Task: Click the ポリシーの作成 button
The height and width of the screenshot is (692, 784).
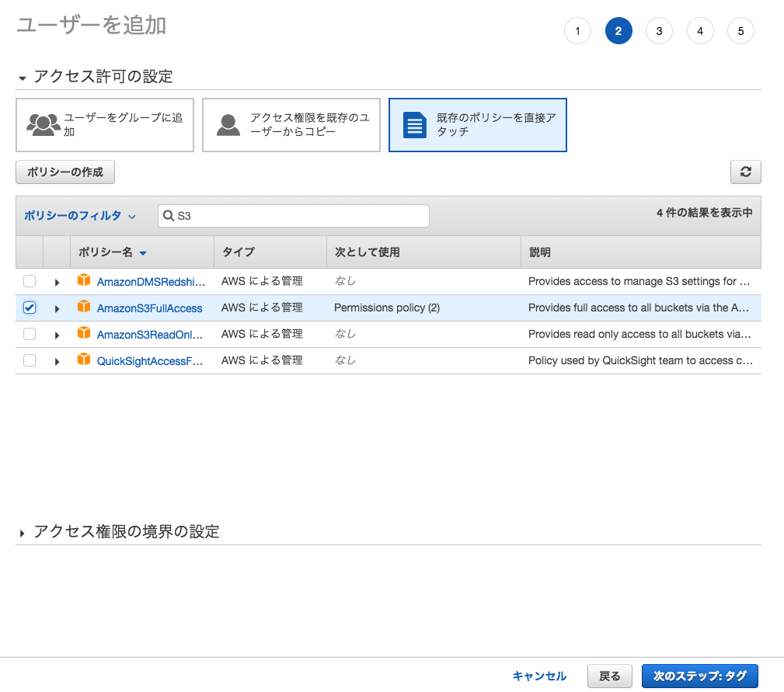Action: (x=64, y=172)
